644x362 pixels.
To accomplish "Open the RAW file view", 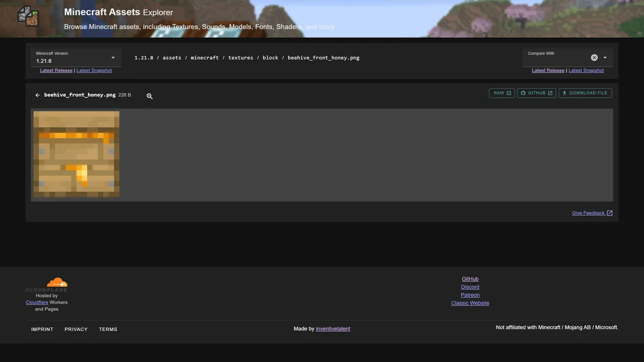I will tap(502, 93).
